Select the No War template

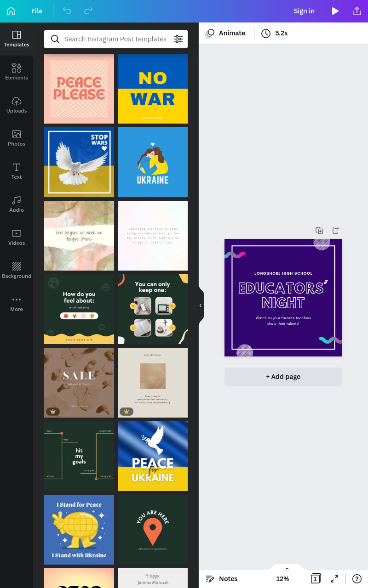point(153,89)
